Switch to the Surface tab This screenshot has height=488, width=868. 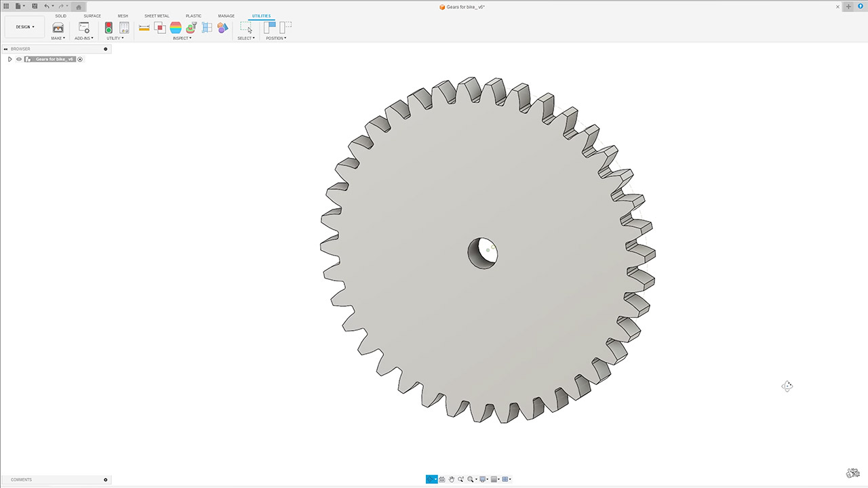click(x=92, y=16)
